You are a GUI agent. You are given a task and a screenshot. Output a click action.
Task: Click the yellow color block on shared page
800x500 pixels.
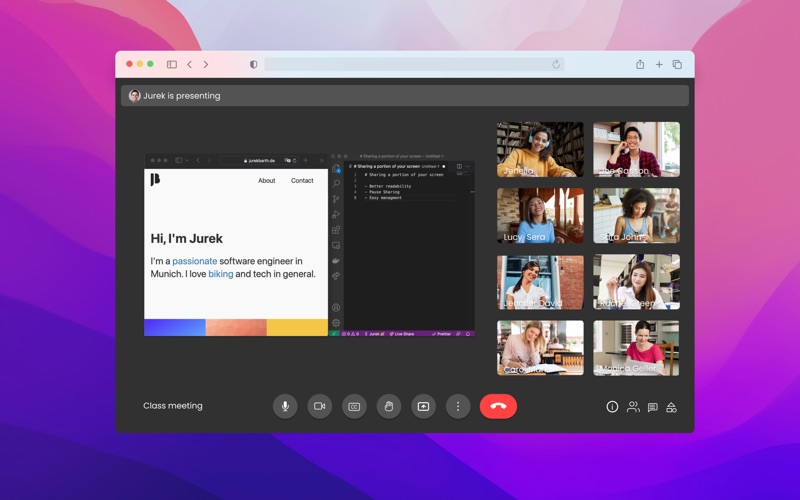click(x=297, y=328)
